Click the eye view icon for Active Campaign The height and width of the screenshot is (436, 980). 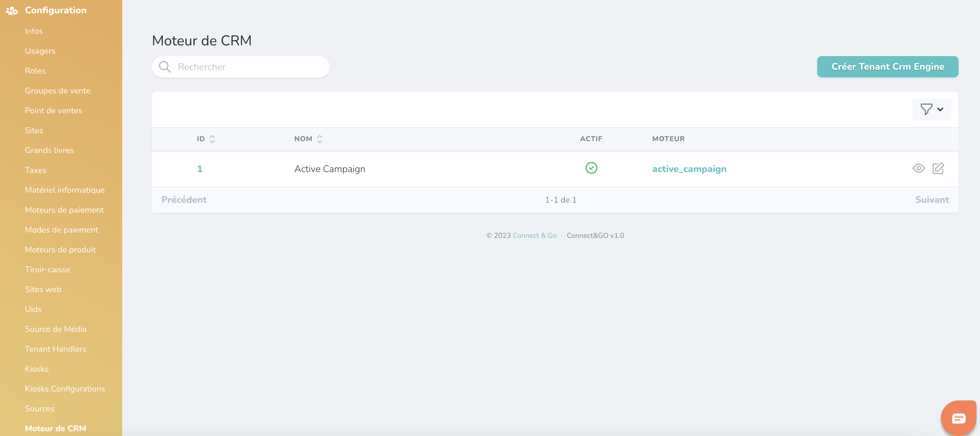click(918, 168)
